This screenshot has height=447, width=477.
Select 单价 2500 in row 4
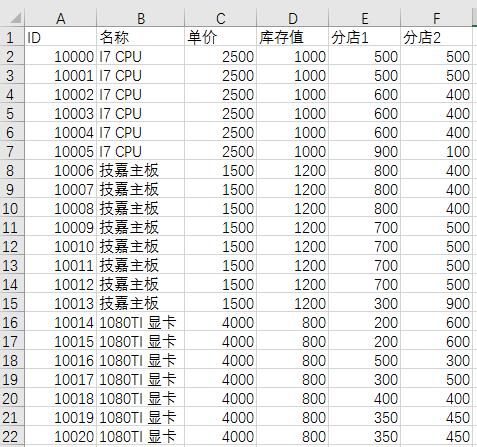point(220,94)
